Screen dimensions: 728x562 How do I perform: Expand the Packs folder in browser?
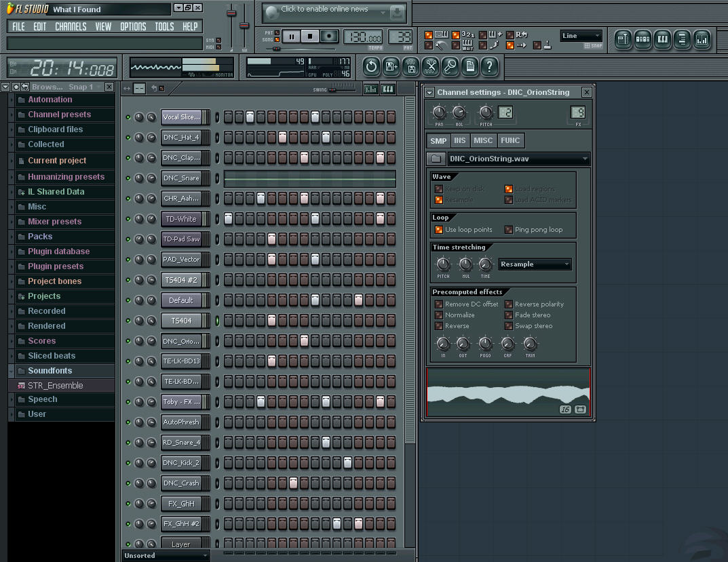pos(11,237)
